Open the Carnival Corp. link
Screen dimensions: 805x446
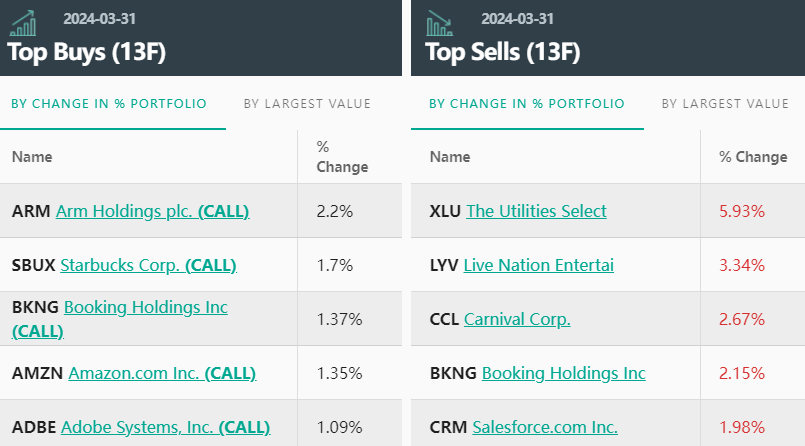(x=517, y=319)
